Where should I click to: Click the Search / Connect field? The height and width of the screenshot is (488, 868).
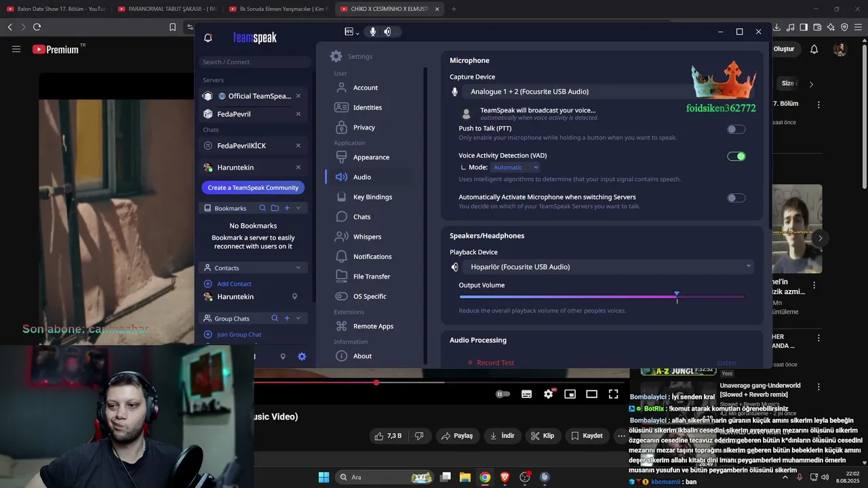[x=255, y=62]
